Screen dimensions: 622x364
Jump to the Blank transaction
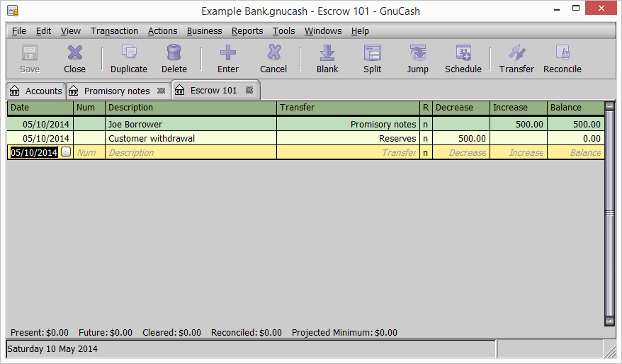coord(327,58)
